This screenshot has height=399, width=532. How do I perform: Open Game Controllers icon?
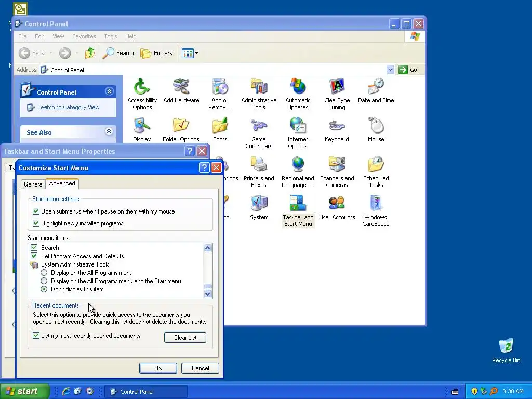(x=259, y=133)
